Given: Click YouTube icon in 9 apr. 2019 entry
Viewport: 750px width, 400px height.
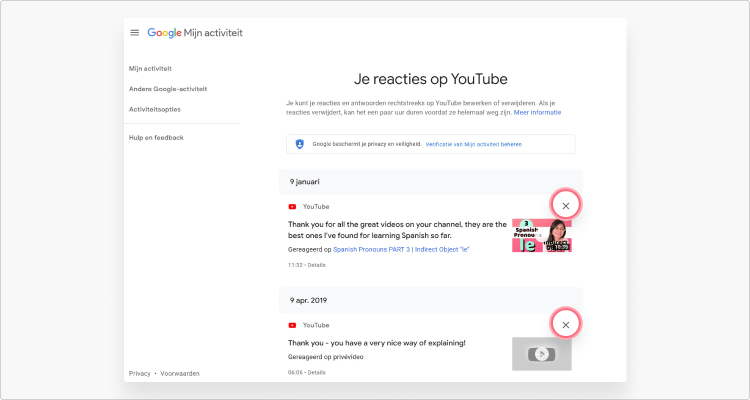Looking at the screenshot, I should [x=292, y=325].
